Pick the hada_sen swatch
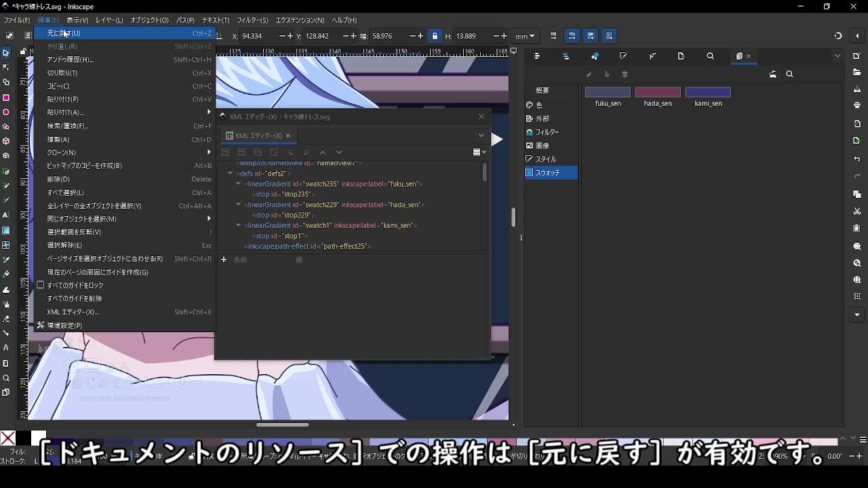The image size is (868, 488). point(658,96)
